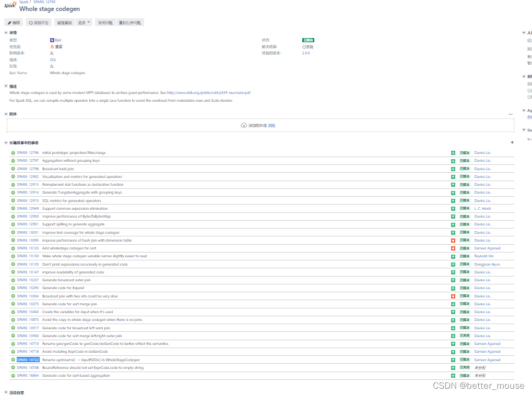
Task: Click the issue type icon in SPARK-12951 row
Action: (453, 224)
